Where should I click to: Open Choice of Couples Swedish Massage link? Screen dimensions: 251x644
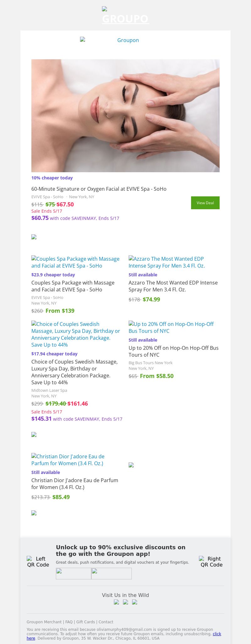point(76,334)
